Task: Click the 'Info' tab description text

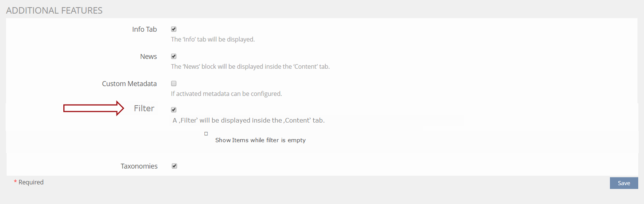Action: pos(213,39)
